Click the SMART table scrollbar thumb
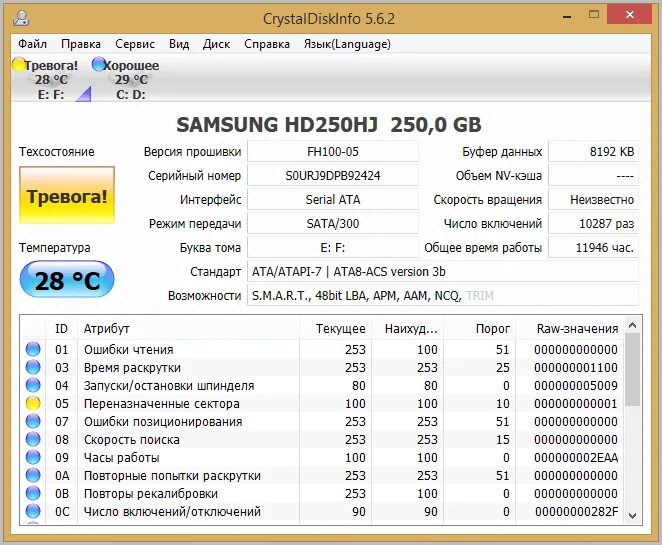The image size is (662, 545). pos(632,370)
